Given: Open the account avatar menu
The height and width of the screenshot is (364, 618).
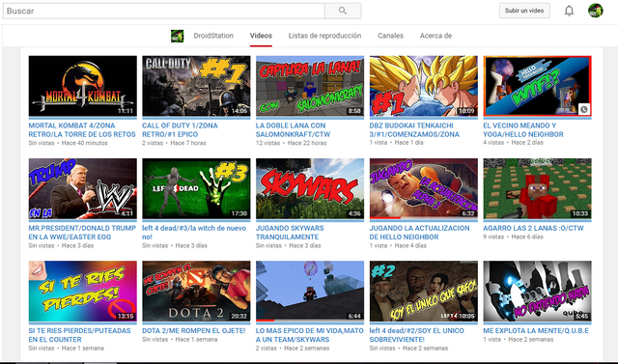Looking at the screenshot, I should (x=595, y=11).
